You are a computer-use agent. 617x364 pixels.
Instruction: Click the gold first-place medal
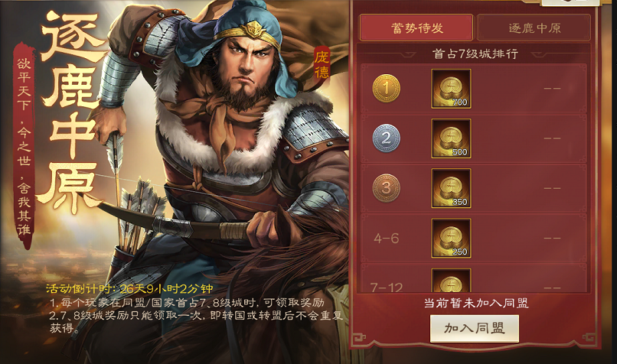coord(386,89)
